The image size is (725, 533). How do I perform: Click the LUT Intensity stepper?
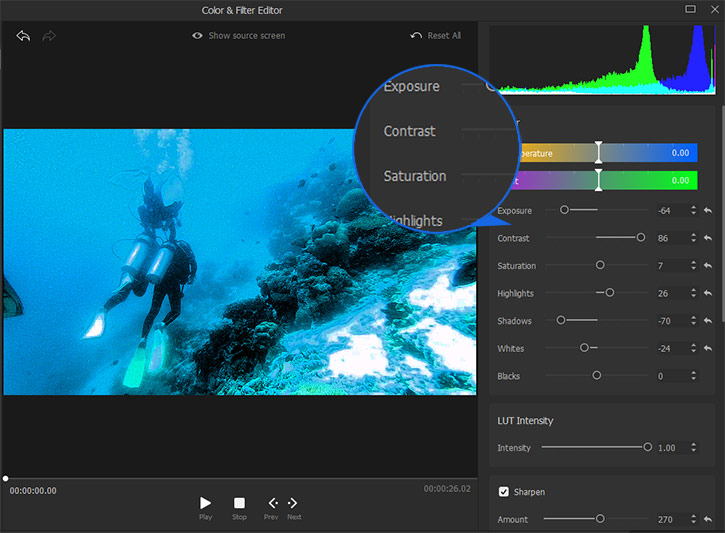(x=693, y=448)
